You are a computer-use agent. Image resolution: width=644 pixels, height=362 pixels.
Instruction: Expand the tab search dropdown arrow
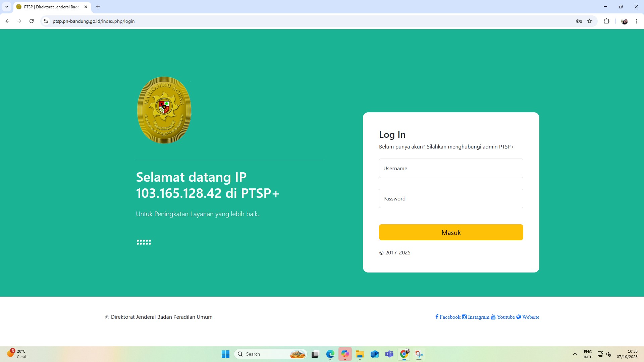pos(6,7)
